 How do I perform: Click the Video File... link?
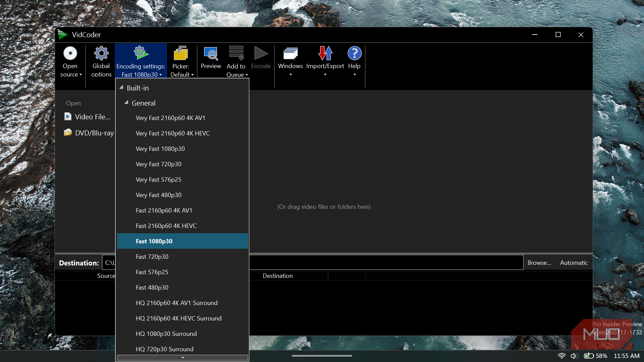(93, 117)
